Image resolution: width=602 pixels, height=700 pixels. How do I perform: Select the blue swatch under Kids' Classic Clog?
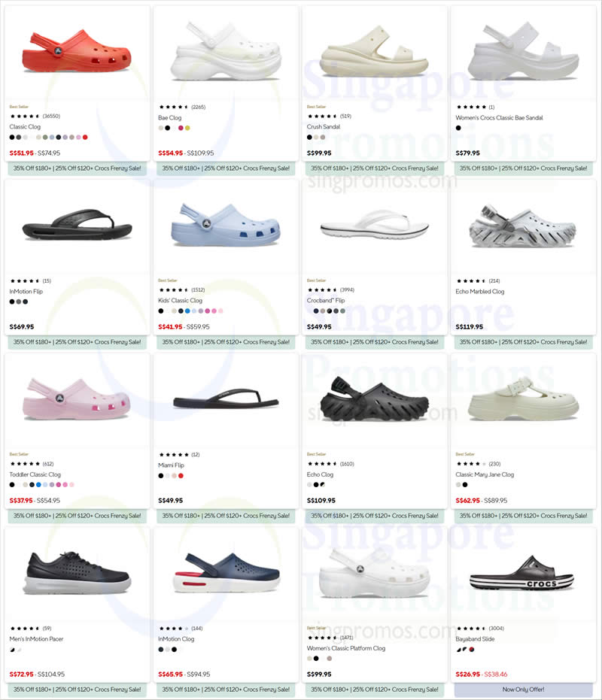[x=187, y=311]
